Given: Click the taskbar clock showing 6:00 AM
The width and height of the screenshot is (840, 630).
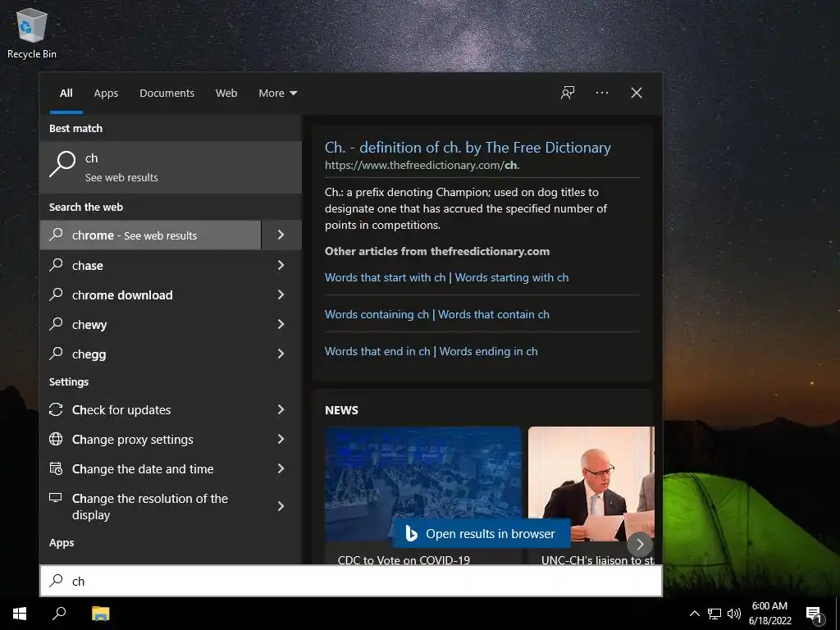Looking at the screenshot, I should tap(769, 614).
